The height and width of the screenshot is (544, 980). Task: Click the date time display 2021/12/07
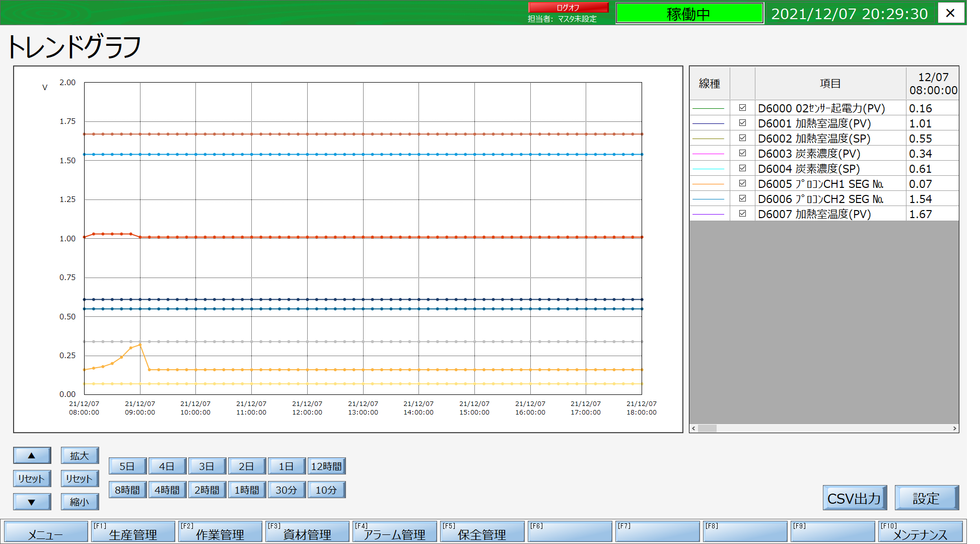(x=849, y=14)
